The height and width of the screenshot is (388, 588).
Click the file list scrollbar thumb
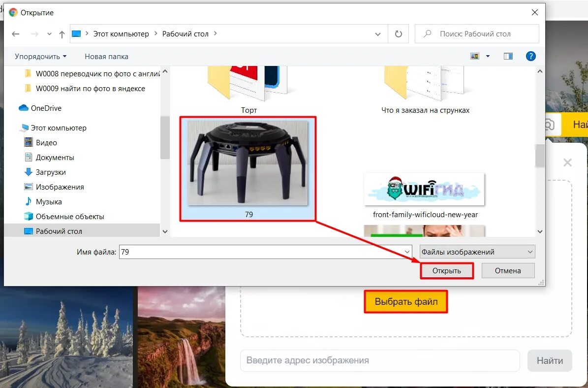point(540,156)
